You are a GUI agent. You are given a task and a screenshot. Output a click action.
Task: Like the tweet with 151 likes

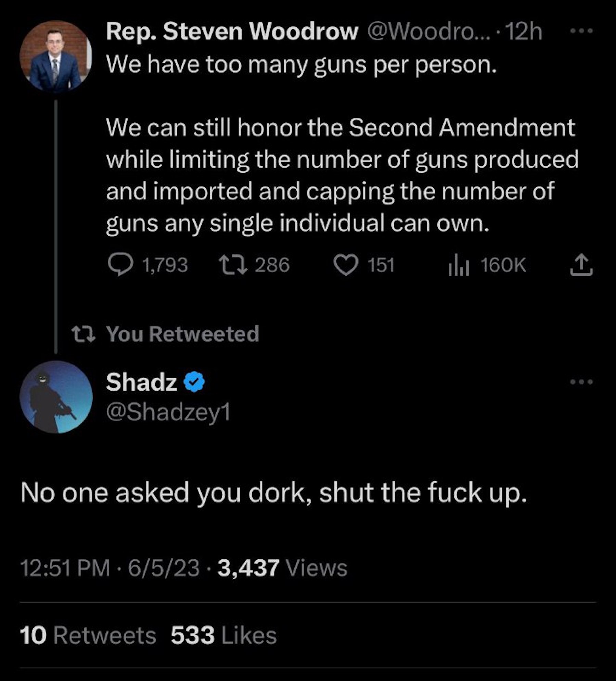point(346,266)
